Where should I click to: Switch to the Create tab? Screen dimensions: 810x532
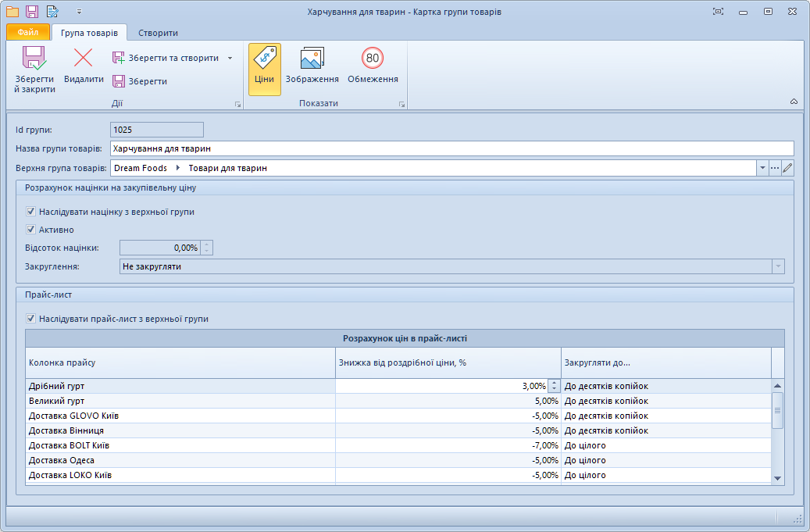pos(158,33)
